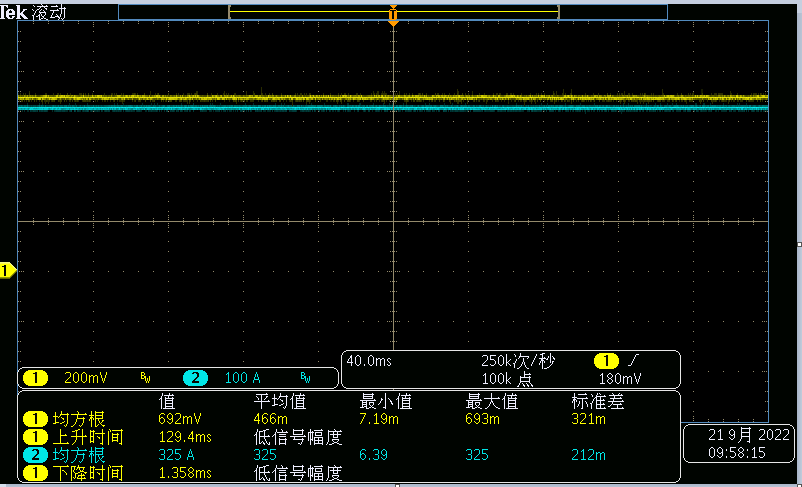Click the Tek logo in the corner
The image size is (802, 487).
click(x=15, y=14)
